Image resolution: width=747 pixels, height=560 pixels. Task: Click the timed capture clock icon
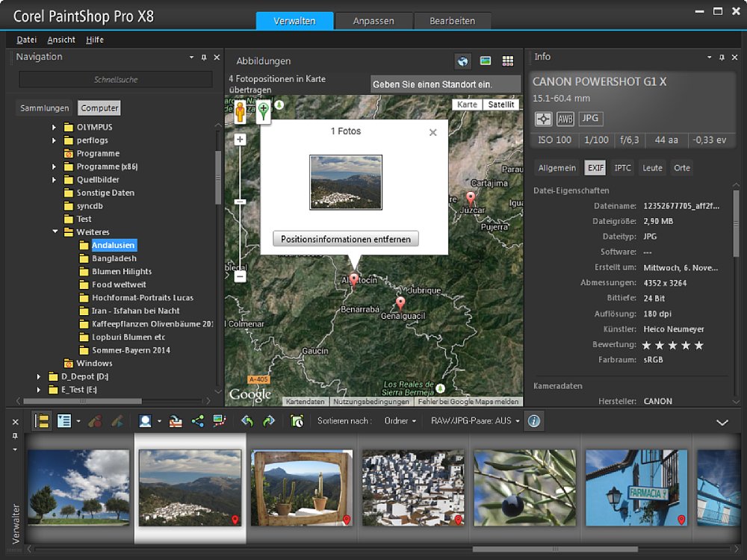[297, 421]
